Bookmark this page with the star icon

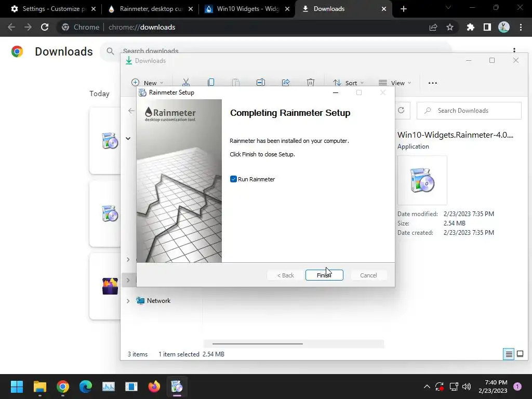click(450, 27)
